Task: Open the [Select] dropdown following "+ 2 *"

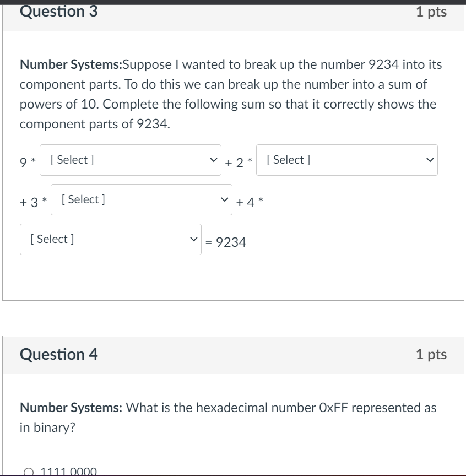Action: pyautogui.click(x=346, y=160)
